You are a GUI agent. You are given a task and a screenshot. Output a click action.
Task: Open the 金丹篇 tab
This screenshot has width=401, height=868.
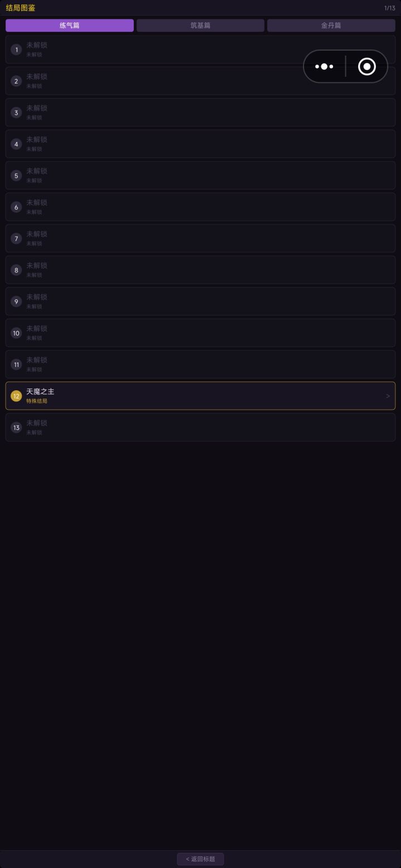[331, 26]
